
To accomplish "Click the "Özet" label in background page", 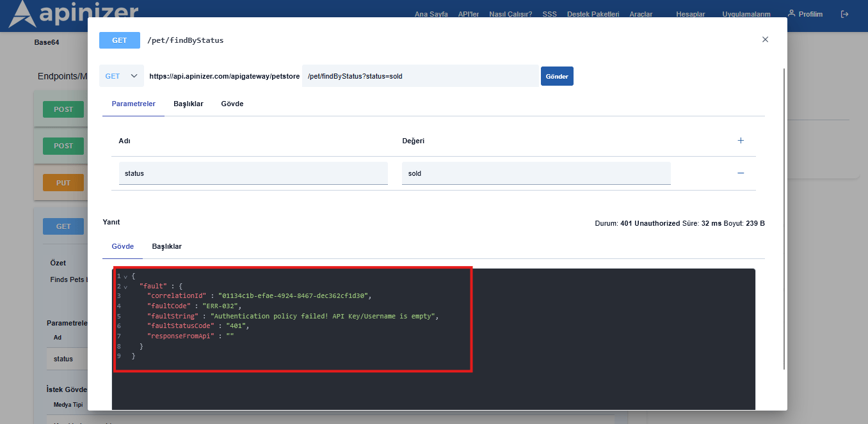I will pos(58,263).
